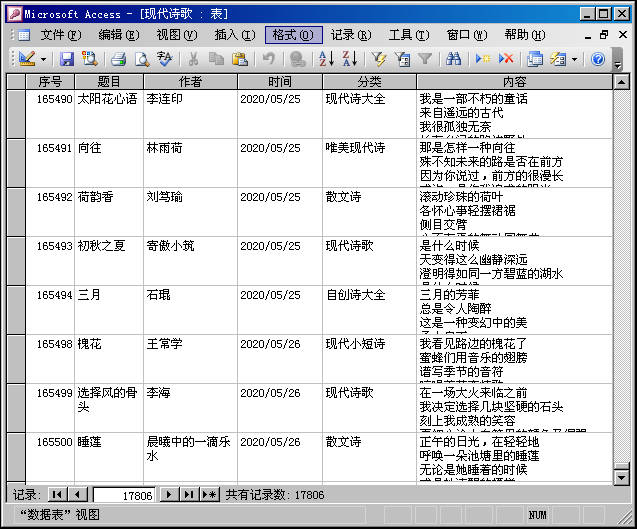The image size is (637, 529).
Task: Open the 文件(F) menu
Action: click(x=61, y=35)
